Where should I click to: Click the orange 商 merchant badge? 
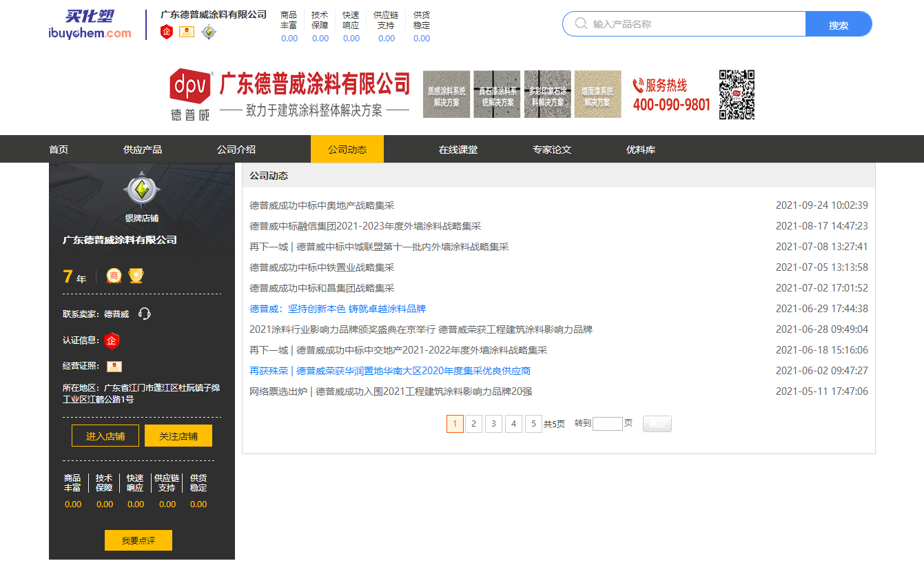114,276
